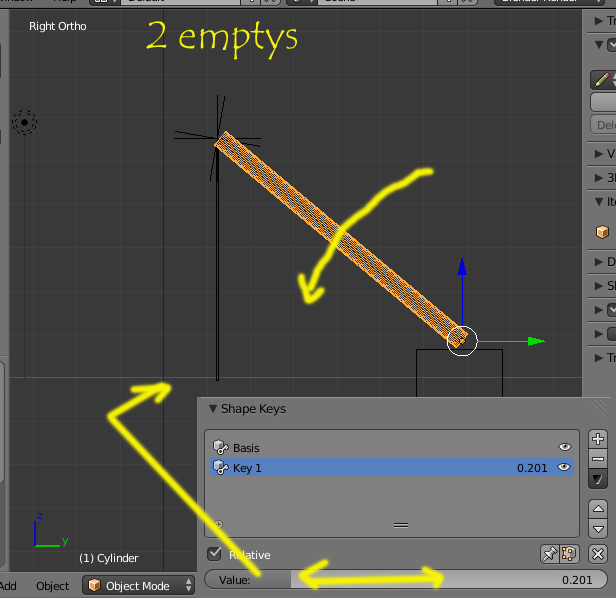616x598 pixels.
Task: Click Key 1 value 0.201 in list
Action: (x=532, y=468)
